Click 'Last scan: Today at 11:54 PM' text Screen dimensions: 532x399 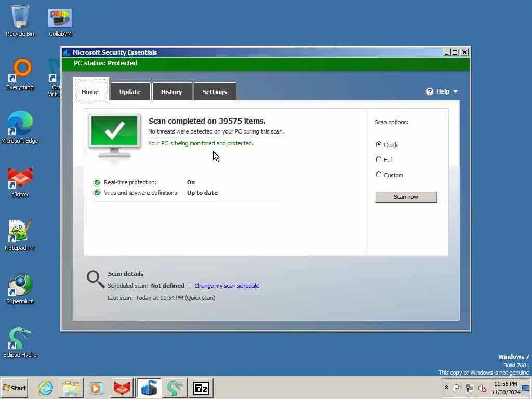pos(161,298)
